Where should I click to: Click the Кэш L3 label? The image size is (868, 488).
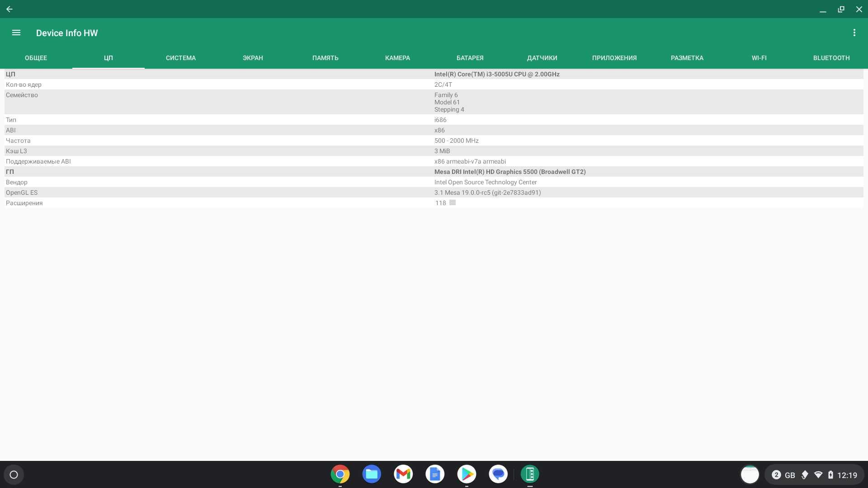[16, 151]
